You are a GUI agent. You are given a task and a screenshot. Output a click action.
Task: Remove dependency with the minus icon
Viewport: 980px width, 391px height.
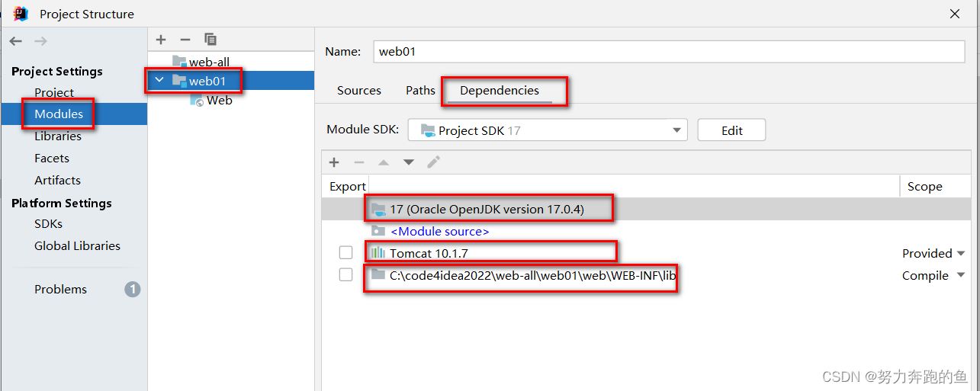point(358,162)
